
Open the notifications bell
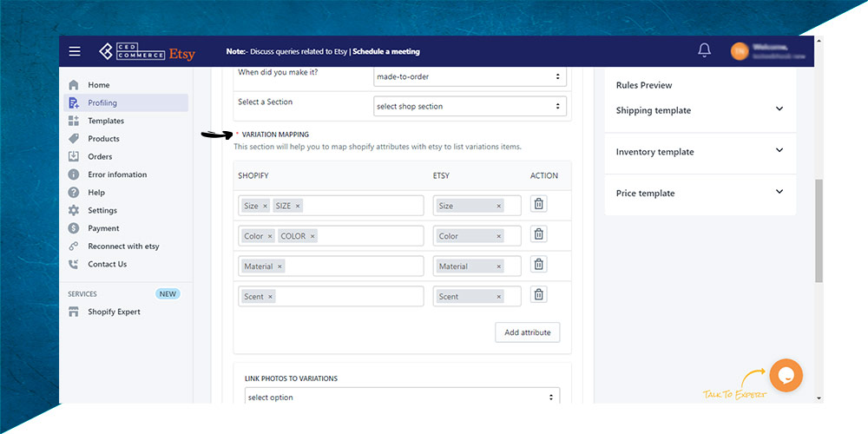(704, 50)
